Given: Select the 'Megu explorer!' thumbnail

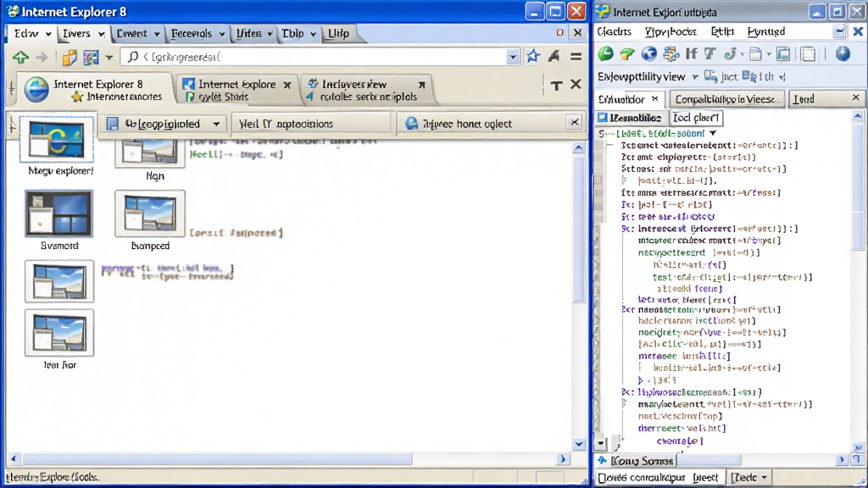Looking at the screenshot, I should pyautogui.click(x=57, y=140).
